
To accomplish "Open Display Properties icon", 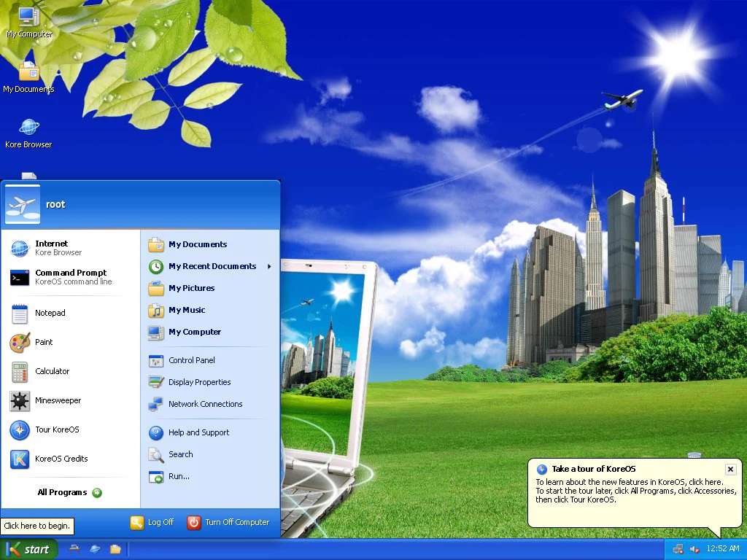I will point(156,382).
